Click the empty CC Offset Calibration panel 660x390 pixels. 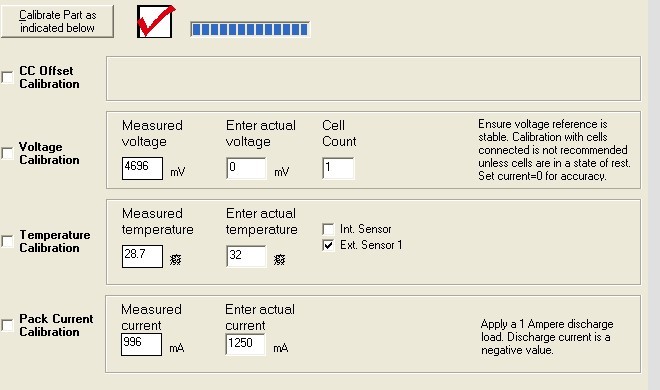click(373, 78)
